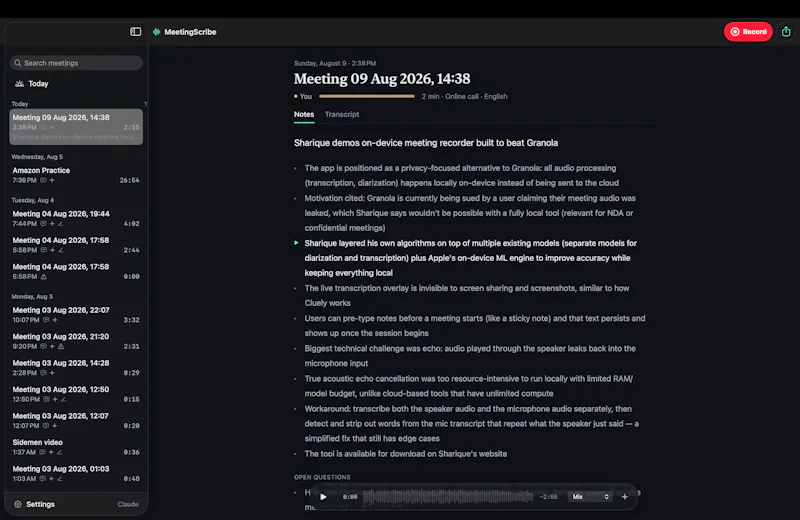Click note about Granola being sued
Viewport: 800px width, 520px height.
(470, 213)
